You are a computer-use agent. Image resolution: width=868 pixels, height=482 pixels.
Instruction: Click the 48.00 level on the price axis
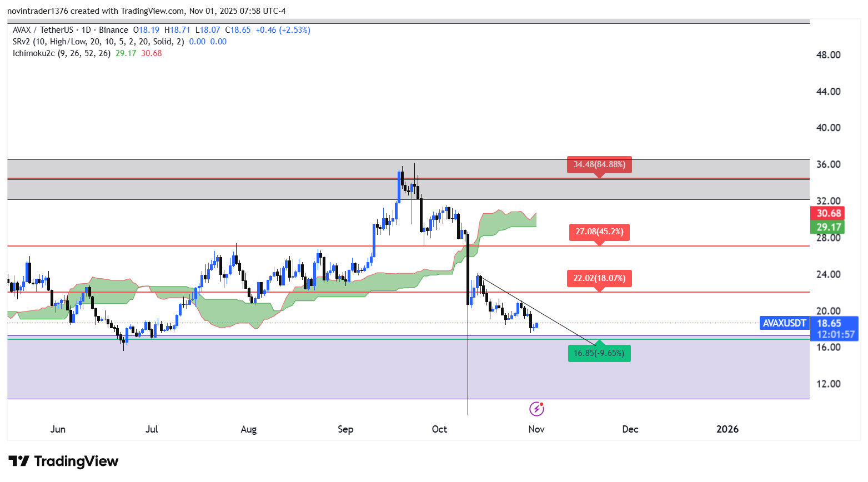[x=828, y=55]
